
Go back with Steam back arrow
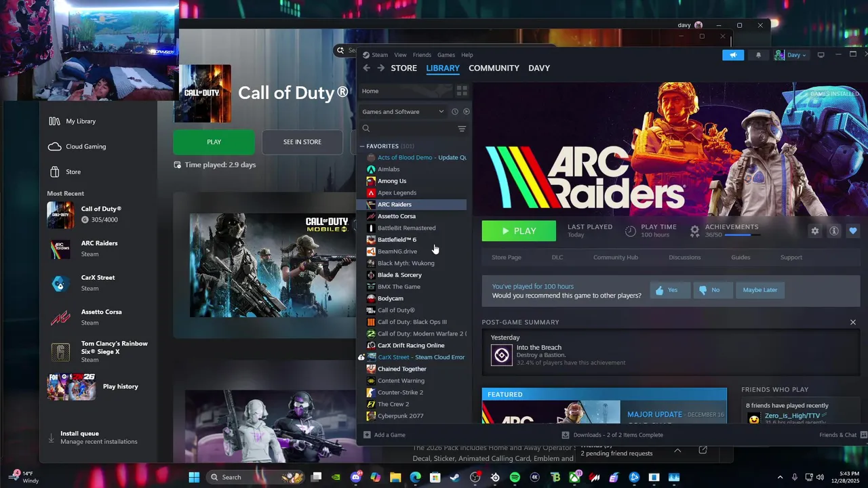click(366, 68)
